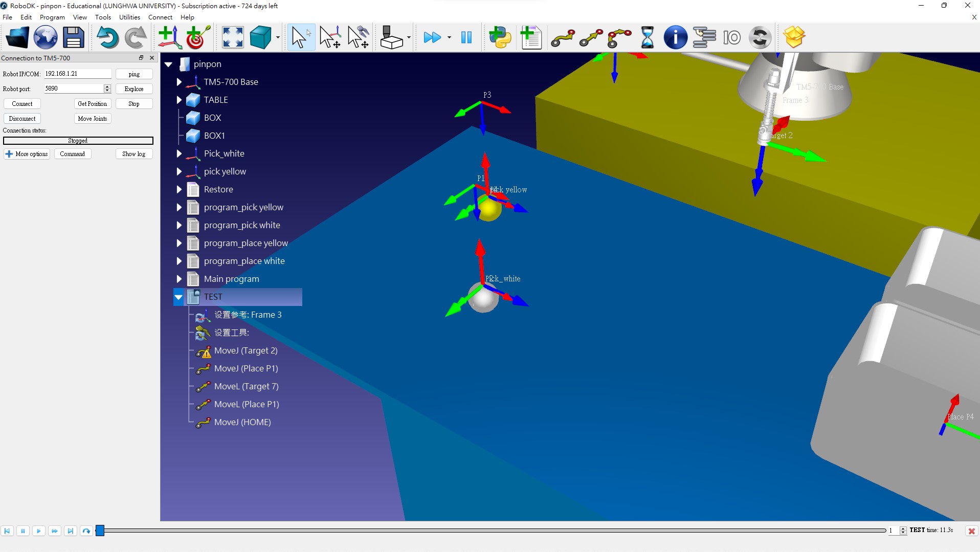Viewport: 980px width, 552px height.
Task: Click the simulation timeline slider handle
Action: pos(100,531)
